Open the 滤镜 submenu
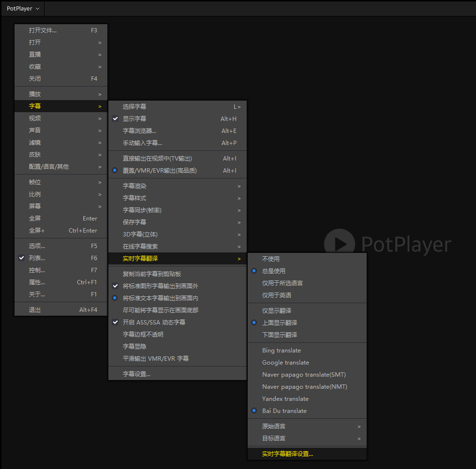The image size is (476, 469). pyautogui.click(x=61, y=143)
